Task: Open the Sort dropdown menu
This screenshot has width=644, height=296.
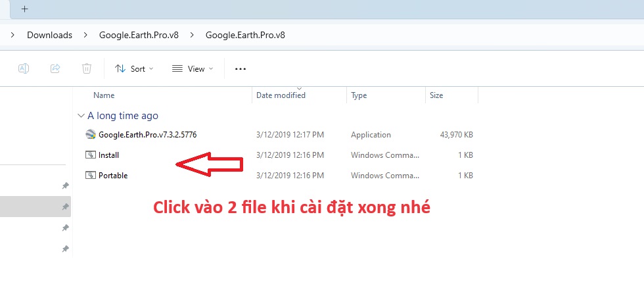Action: (x=133, y=68)
